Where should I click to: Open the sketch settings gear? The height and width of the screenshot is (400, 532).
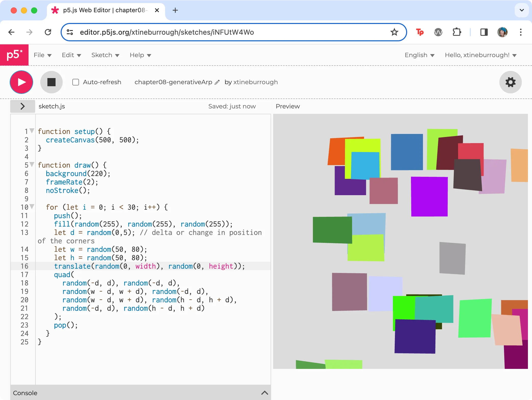pos(510,82)
